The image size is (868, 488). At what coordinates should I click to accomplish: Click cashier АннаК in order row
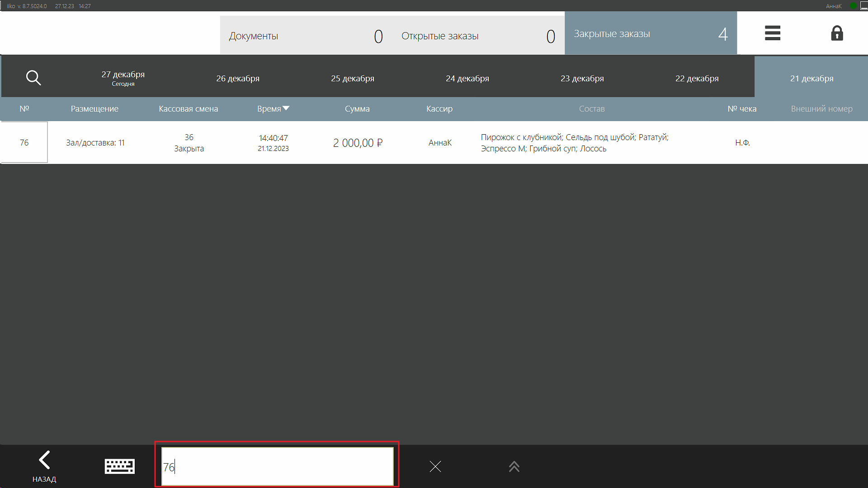(440, 143)
